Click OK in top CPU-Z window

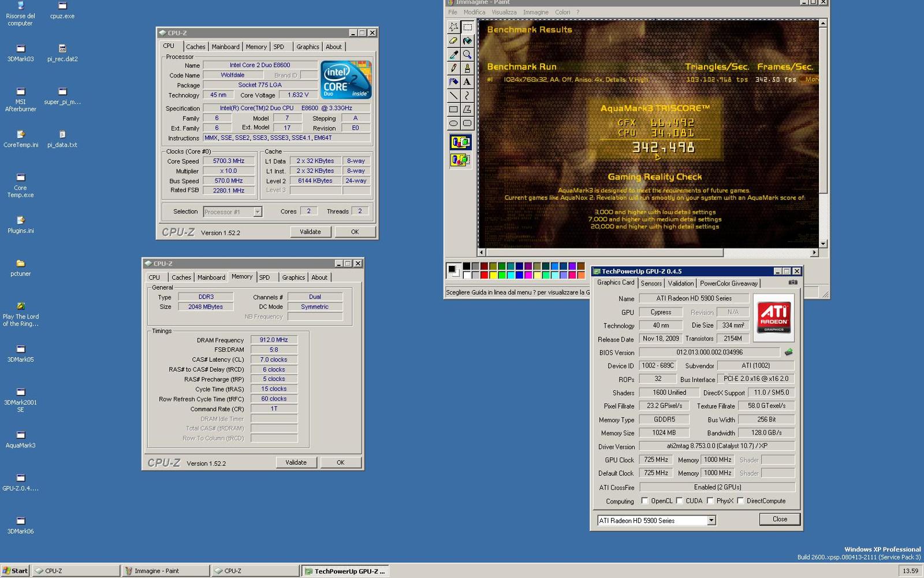355,232
